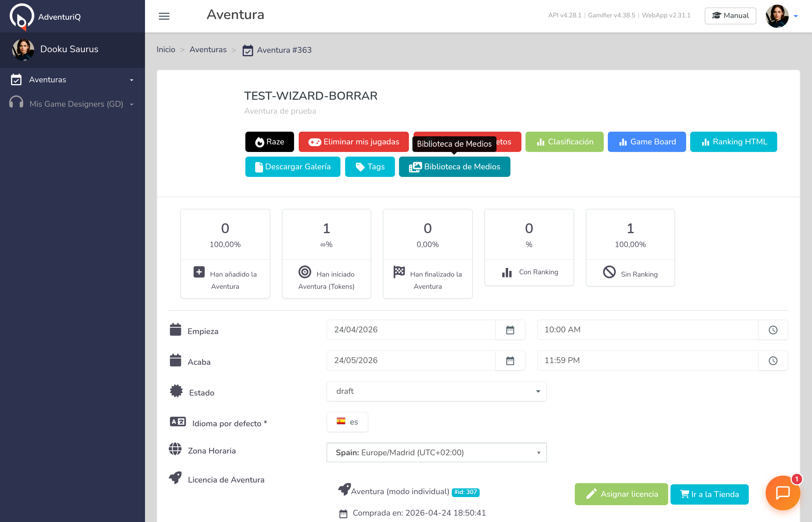812x522 pixels.
Task: Click the bar chart icon beside Con Ranking
Action: (x=507, y=272)
